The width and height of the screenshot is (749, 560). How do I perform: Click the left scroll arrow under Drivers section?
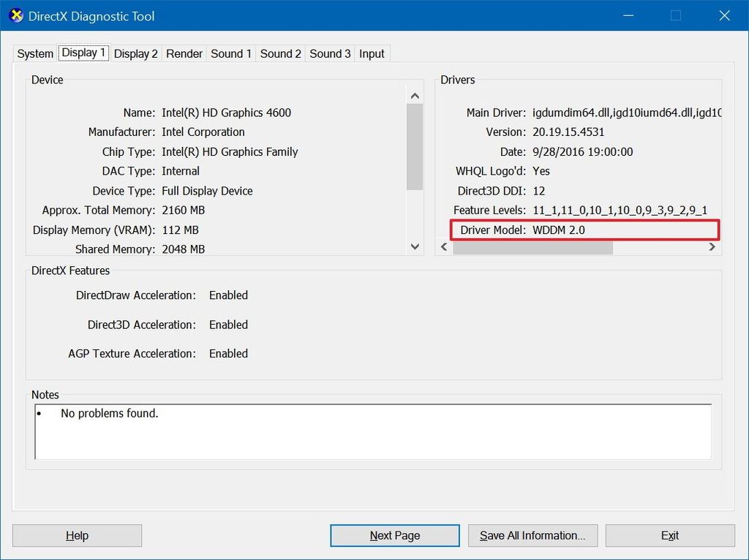pyautogui.click(x=444, y=247)
